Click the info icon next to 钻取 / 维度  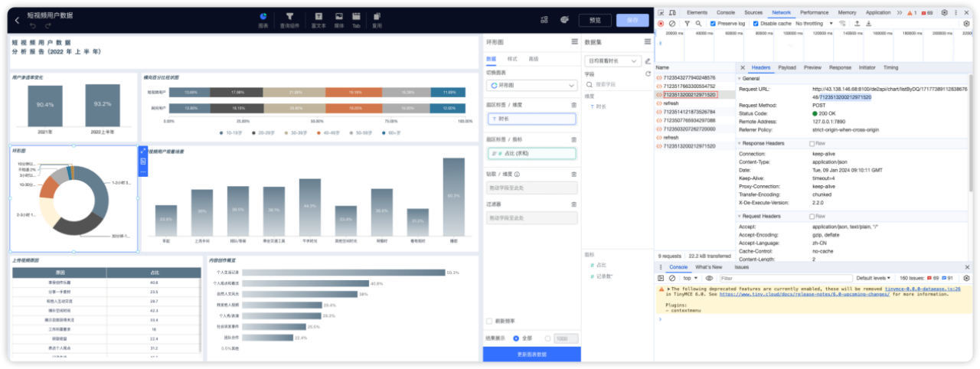(518, 174)
